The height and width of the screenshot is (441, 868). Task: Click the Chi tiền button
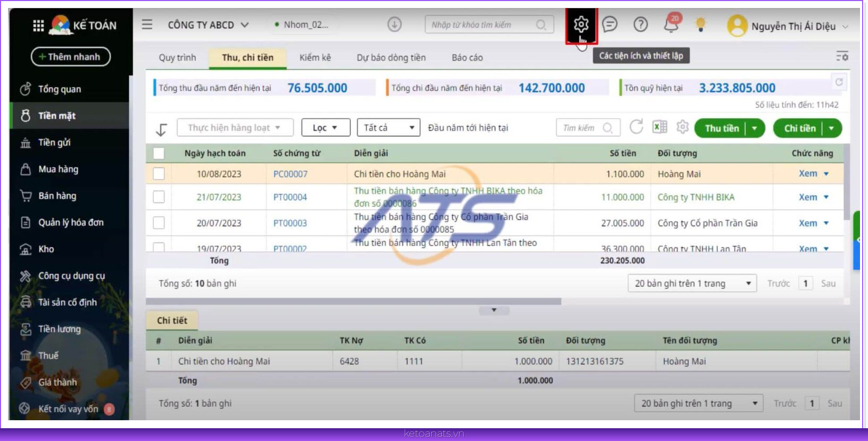pyautogui.click(x=799, y=128)
